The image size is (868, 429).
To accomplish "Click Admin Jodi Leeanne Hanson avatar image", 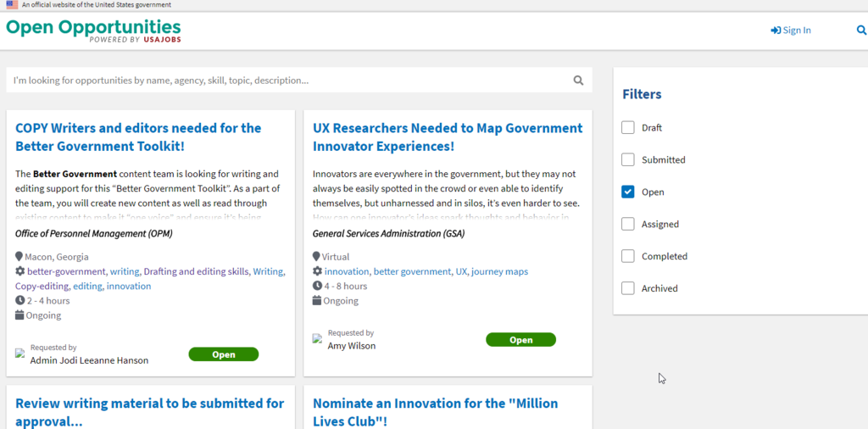I will 20,354.
